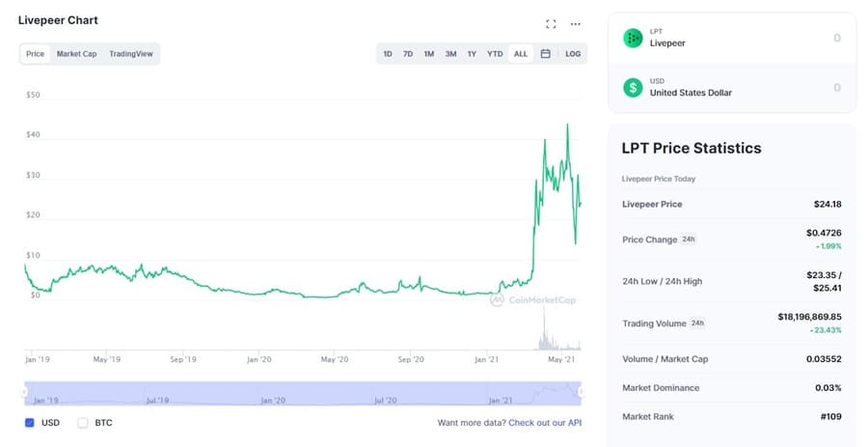Enable the BTC checkbox

point(83,423)
